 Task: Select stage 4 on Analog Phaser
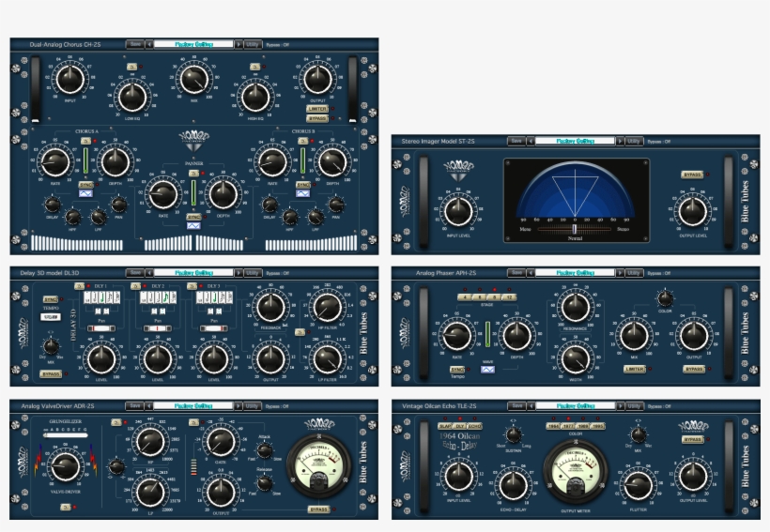465,297
